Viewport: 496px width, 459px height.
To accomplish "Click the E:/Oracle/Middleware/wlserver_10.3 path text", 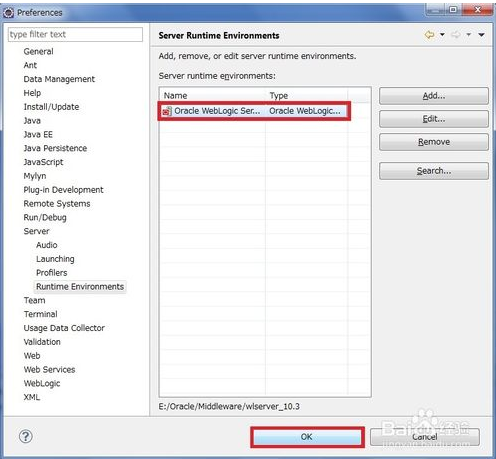I will tap(229, 407).
